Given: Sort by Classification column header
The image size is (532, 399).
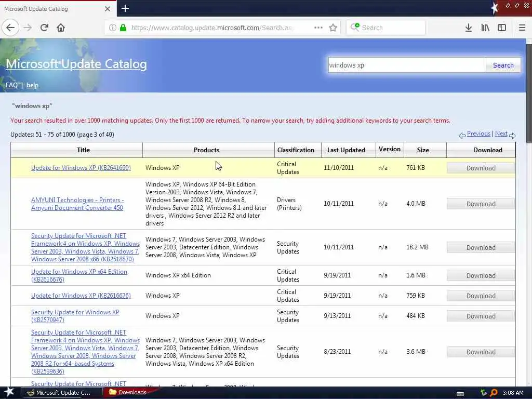Looking at the screenshot, I should (296, 150).
